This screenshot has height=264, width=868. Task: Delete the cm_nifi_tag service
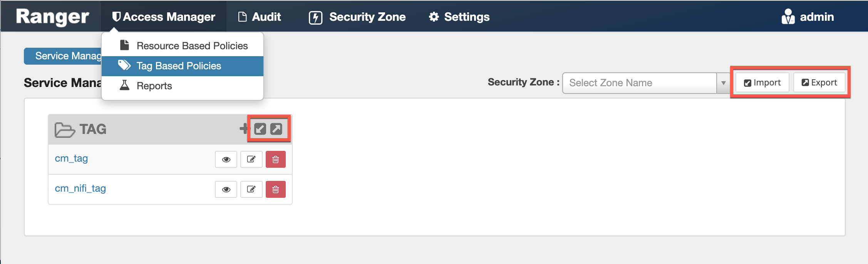tap(276, 189)
